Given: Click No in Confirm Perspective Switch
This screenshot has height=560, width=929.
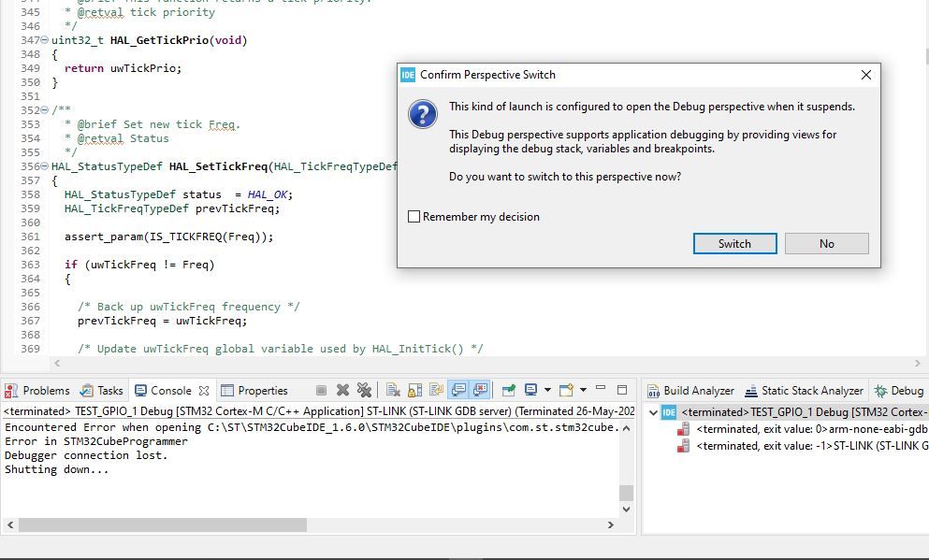Looking at the screenshot, I should pos(826,243).
